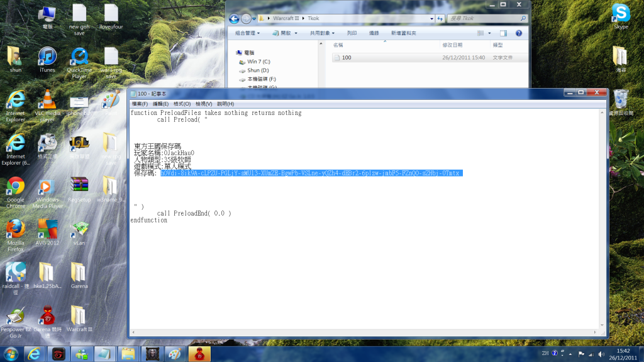Click the volume speaker tray icon
The width and height of the screenshot is (644, 362).
601,354
